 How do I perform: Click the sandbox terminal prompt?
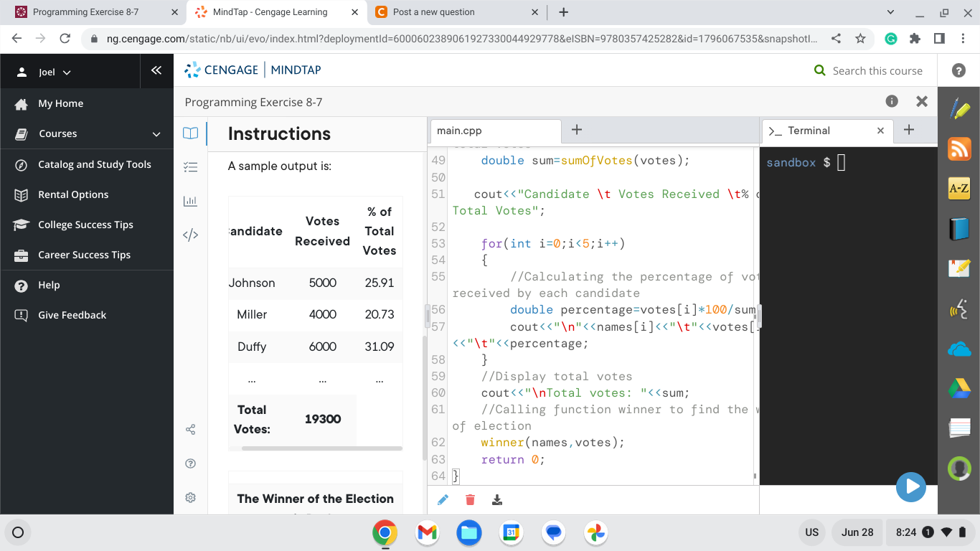click(806, 163)
